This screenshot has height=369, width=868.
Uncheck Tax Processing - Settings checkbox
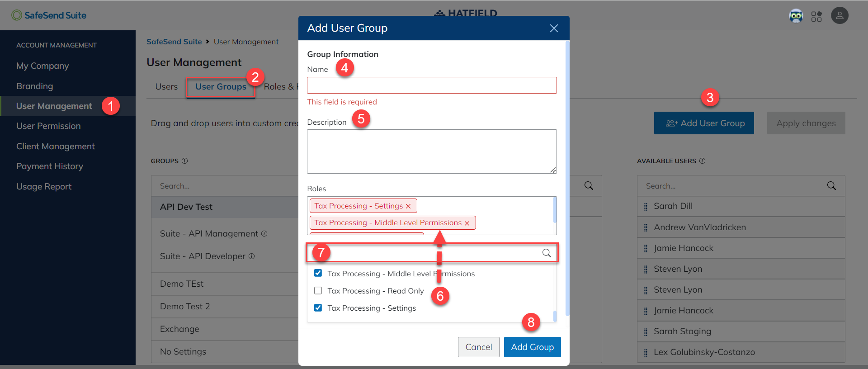(318, 307)
